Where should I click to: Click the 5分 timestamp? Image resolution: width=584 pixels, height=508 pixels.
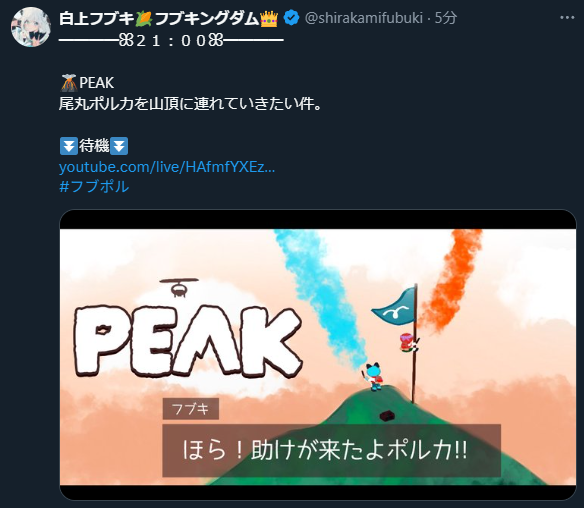(446, 18)
